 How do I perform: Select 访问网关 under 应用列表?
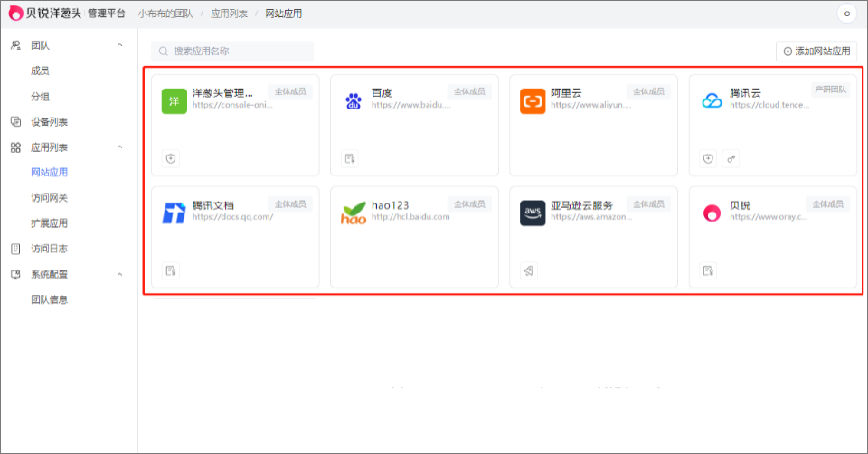tap(49, 198)
